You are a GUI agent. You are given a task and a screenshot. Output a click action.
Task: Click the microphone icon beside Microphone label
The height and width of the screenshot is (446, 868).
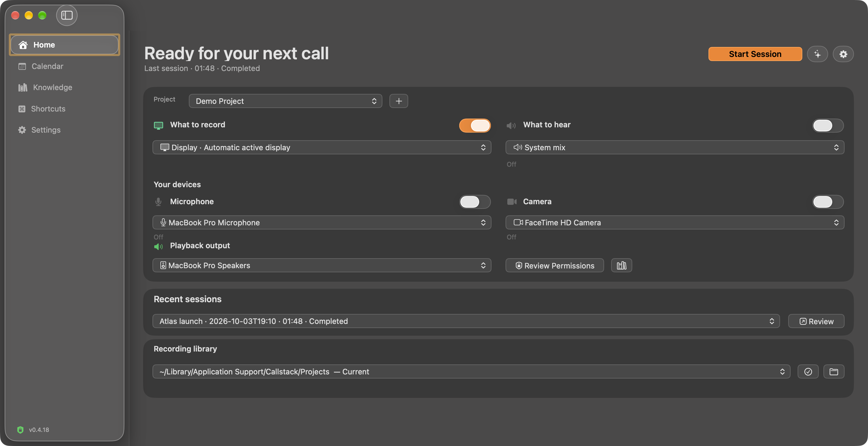click(x=158, y=202)
